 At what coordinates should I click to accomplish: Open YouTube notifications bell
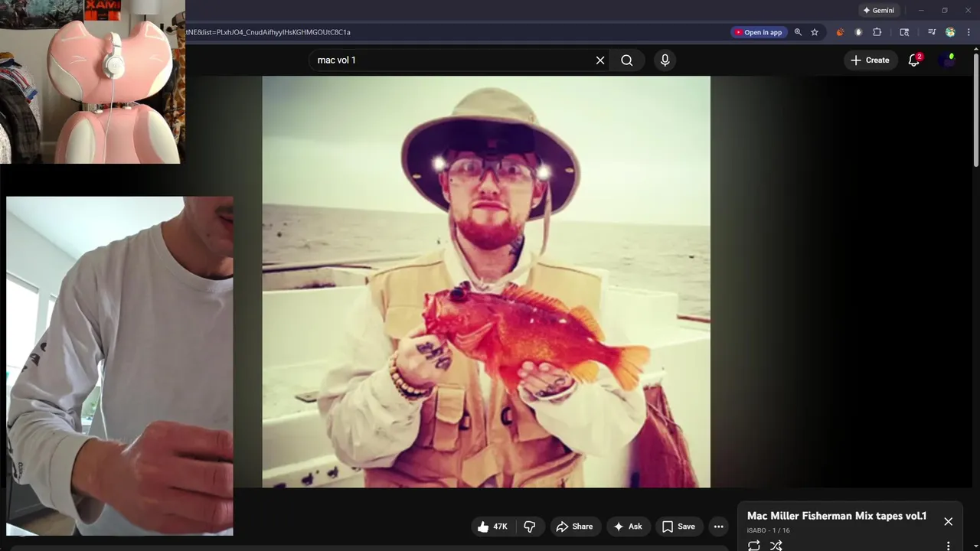coord(913,60)
